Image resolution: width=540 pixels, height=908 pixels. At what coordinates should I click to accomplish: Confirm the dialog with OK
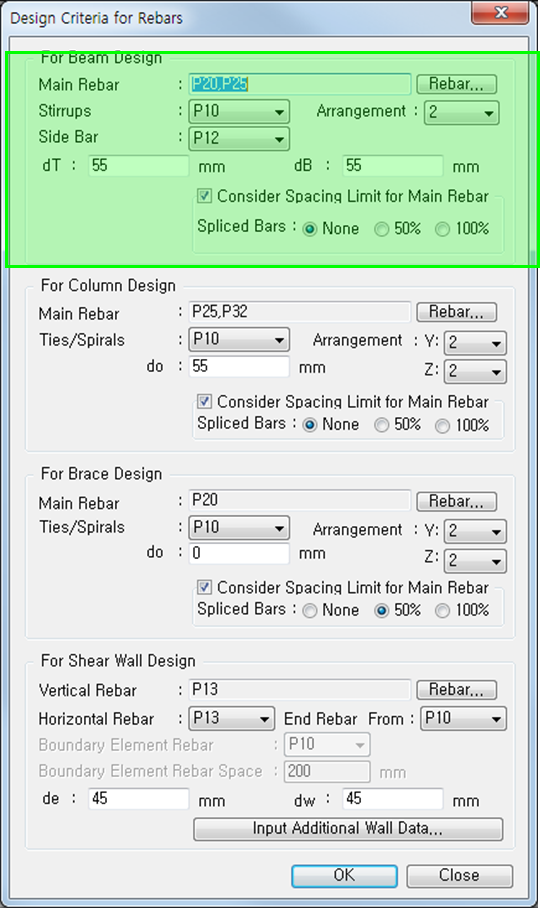(344, 876)
